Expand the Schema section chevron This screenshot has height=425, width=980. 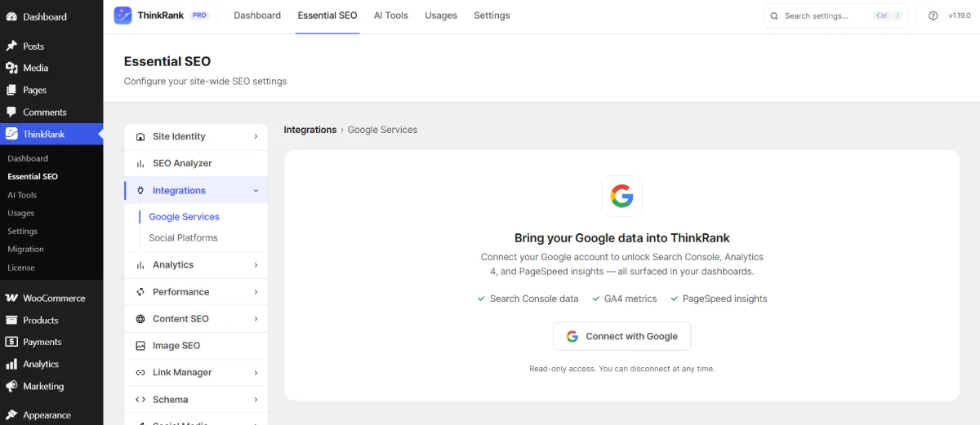[x=256, y=399]
